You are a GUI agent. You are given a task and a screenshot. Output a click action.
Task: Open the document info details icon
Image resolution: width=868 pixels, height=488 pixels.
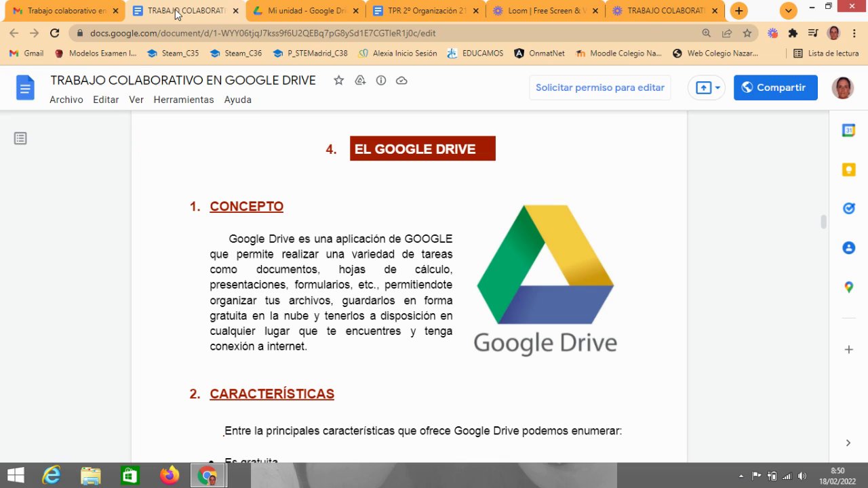pyautogui.click(x=381, y=81)
